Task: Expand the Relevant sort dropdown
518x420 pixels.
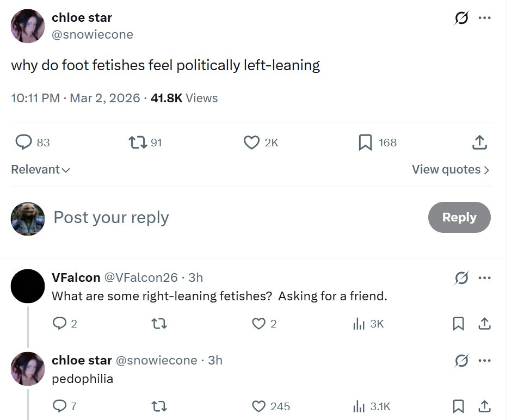Action: (41, 170)
